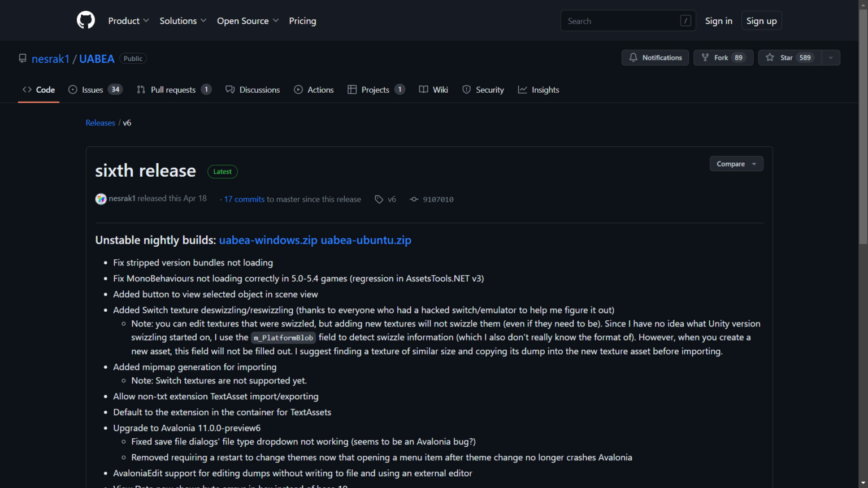
Task: Click "Added button to view selected object" item
Action: [x=215, y=294]
